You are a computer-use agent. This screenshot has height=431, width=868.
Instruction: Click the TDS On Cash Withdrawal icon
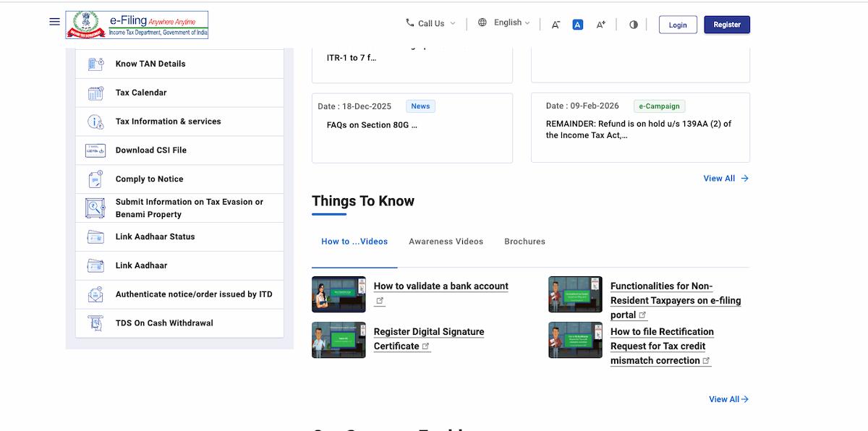pyautogui.click(x=95, y=323)
